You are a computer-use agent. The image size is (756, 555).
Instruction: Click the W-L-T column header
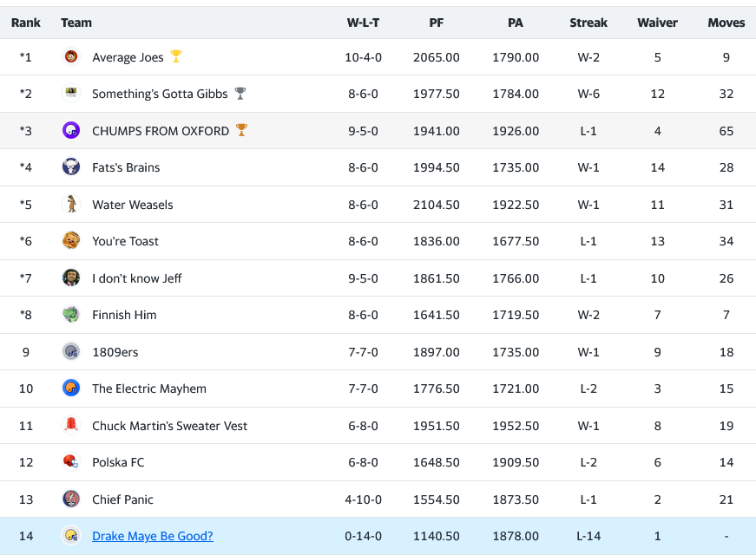click(363, 23)
